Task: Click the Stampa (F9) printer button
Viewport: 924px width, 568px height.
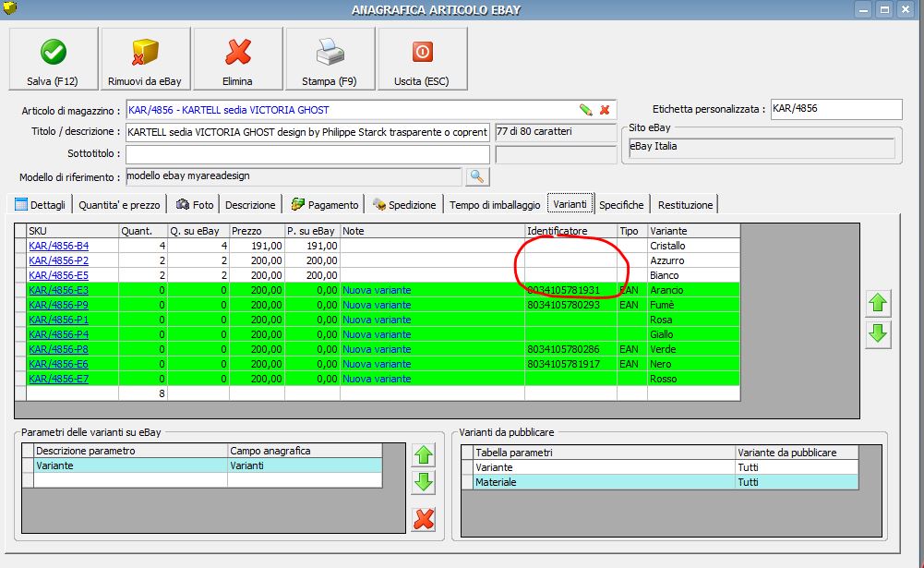Action: [330, 59]
